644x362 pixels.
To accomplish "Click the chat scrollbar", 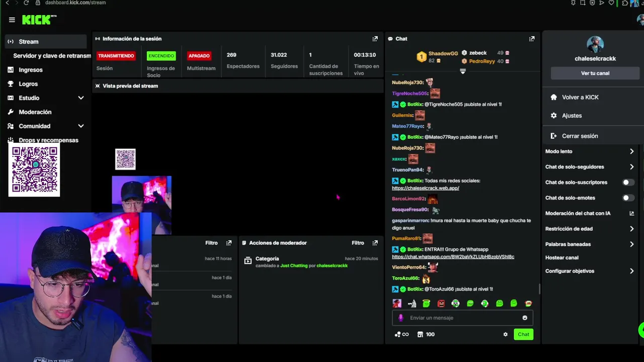I will click(539, 289).
